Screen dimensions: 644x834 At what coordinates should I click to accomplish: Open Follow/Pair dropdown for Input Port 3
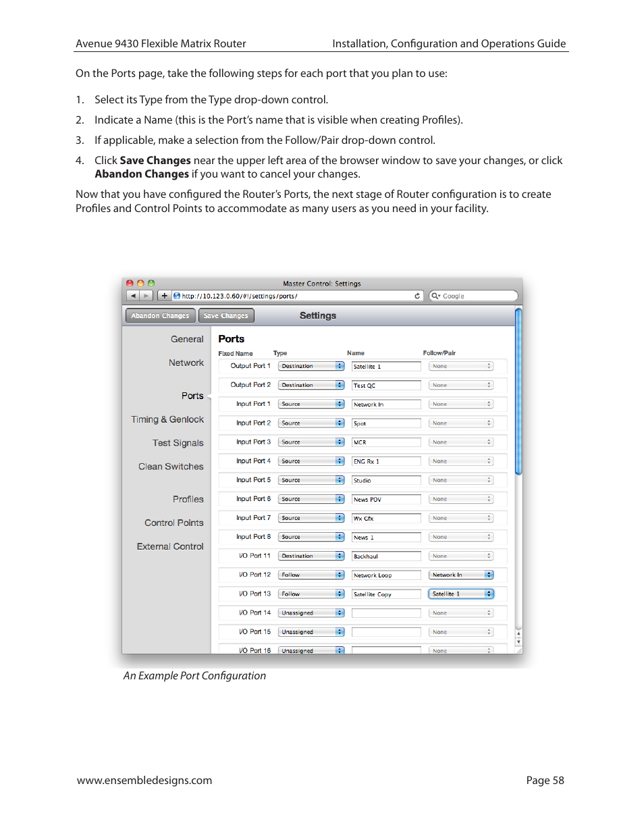[x=461, y=442]
